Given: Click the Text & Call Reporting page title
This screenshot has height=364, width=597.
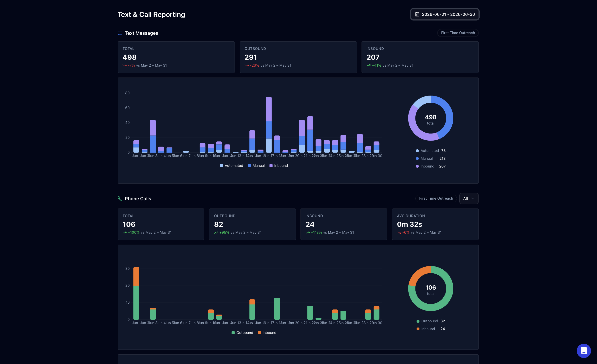Looking at the screenshot, I should (x=151, y=14).
